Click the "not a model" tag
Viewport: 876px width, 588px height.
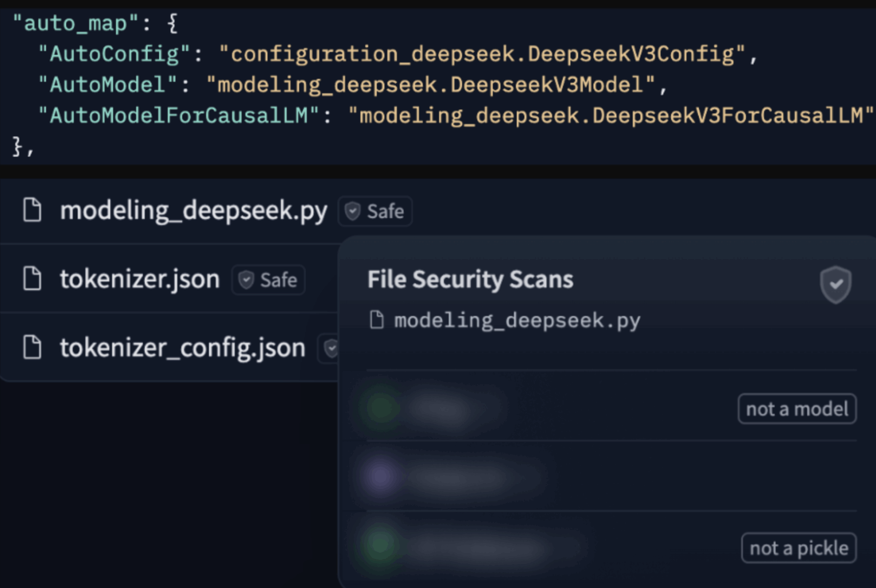pos(797,409)
